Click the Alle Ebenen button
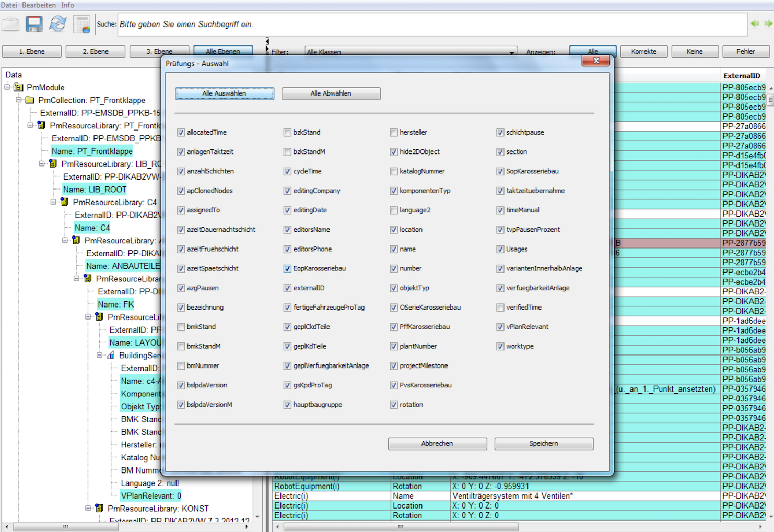 tap(223, 52)
